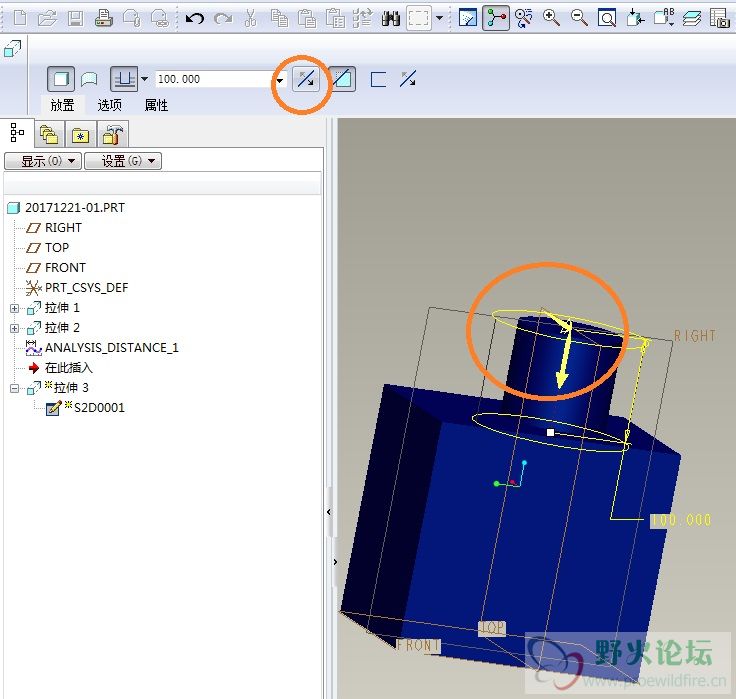Switch to the Connections navigator tab

click(113, 135)
